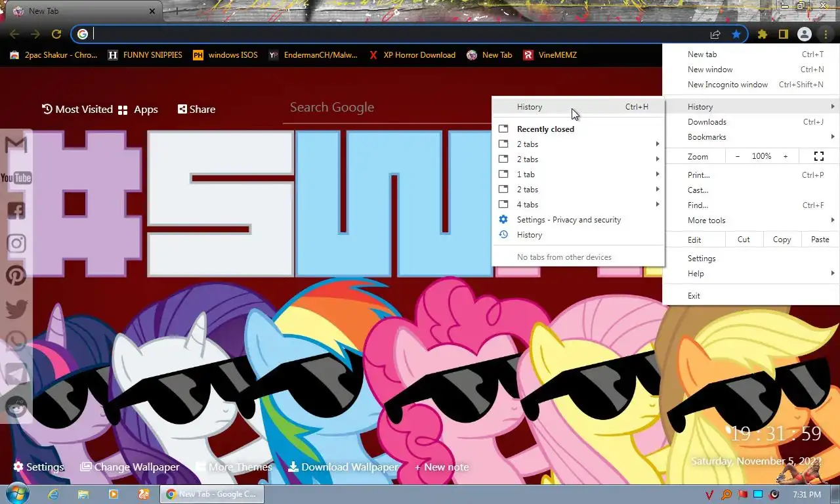Click the Cut button in the Edit row
Viewport: 840px width, 504px height.
click(x=744, y=240)
